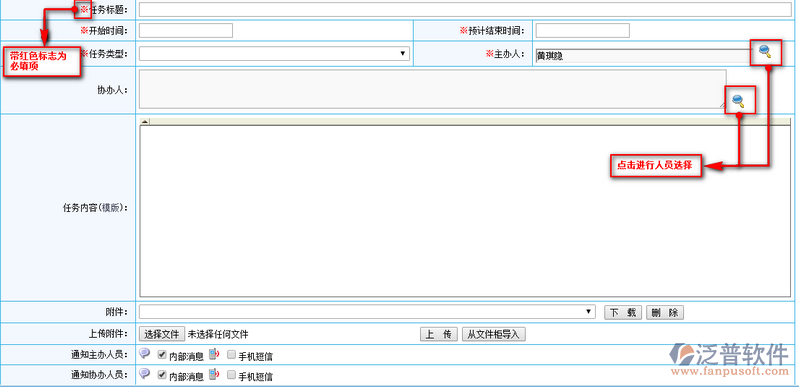This screenshot has height=387, width=799.
Task: Click the 下载 button
Action: point(623,313)
